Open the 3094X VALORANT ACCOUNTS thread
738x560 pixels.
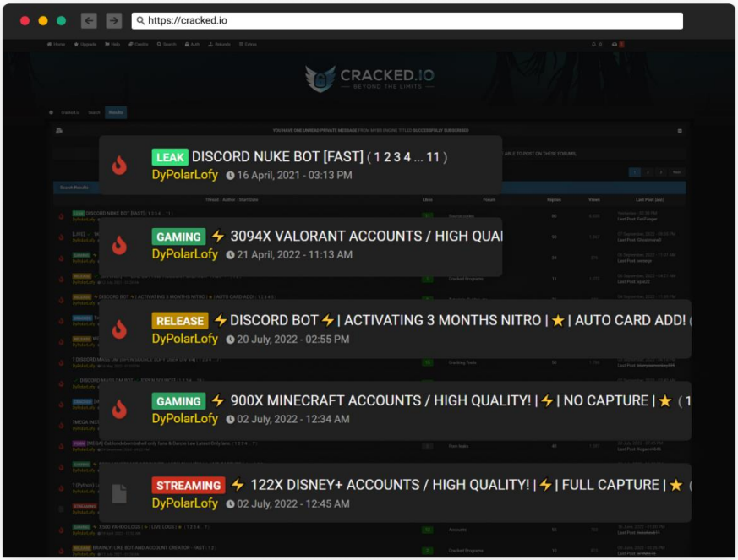coord(367,236)
